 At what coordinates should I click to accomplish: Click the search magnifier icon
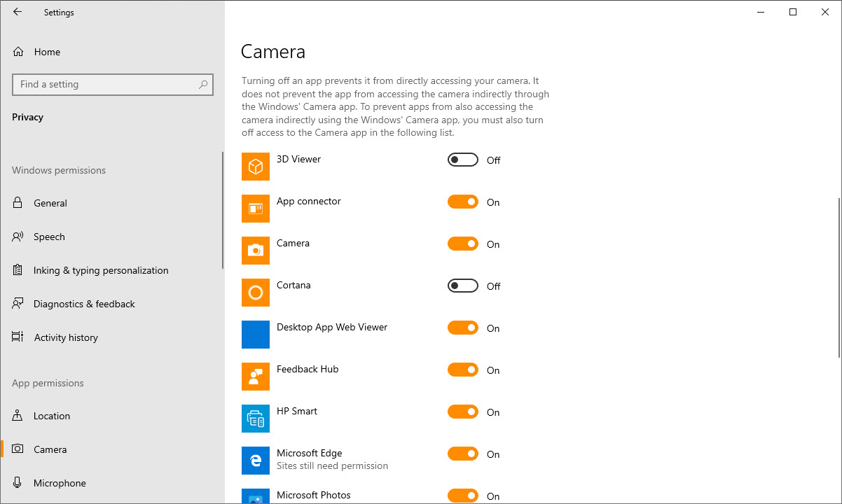pyautogui.click(x=203, y=85)
